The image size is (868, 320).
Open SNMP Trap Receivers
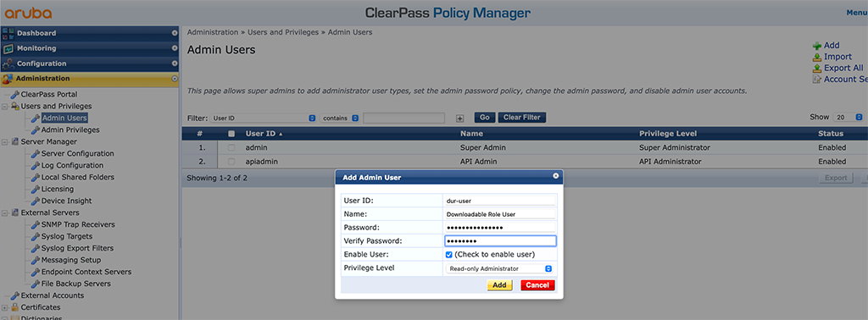point(78,224)
